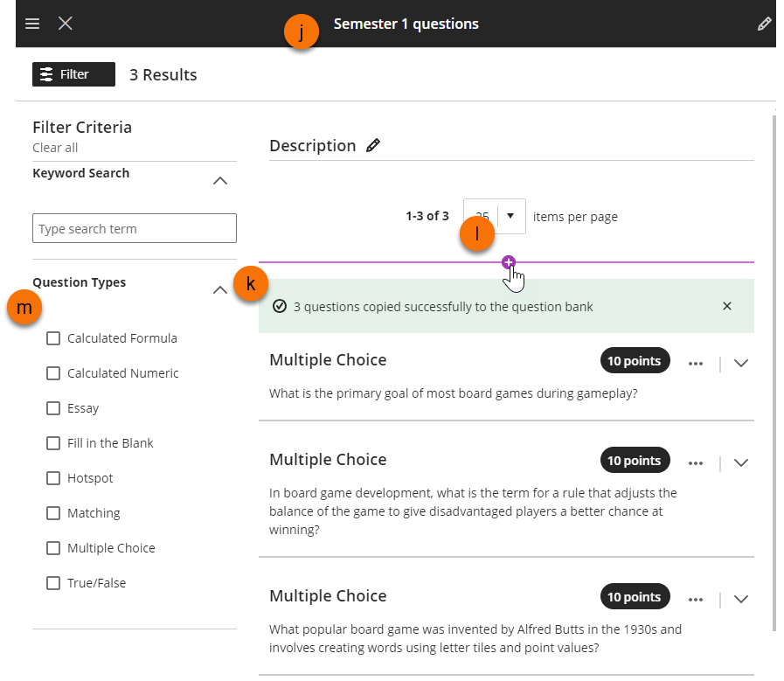Click the Type search term field
Viewport: 784px width, 681px height.
pos(135,229)
